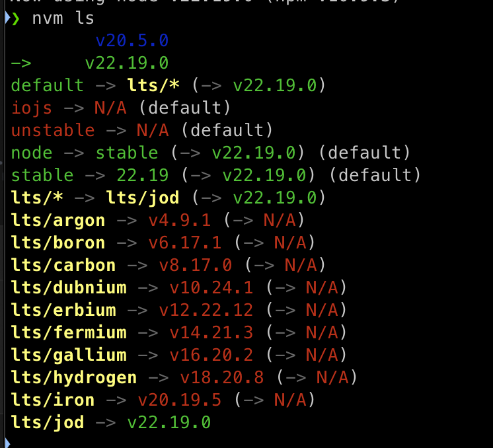This screenshot has width=493, height=448.
Task: Click the 'lts/hydrogen' alias
Action: pyautogui.click(x=74, y=377)
